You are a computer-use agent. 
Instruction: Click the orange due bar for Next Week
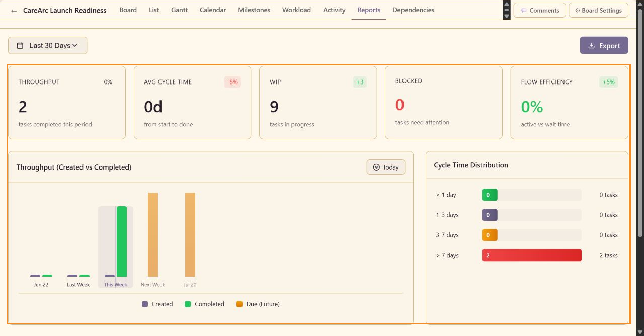tap(153, 234)
